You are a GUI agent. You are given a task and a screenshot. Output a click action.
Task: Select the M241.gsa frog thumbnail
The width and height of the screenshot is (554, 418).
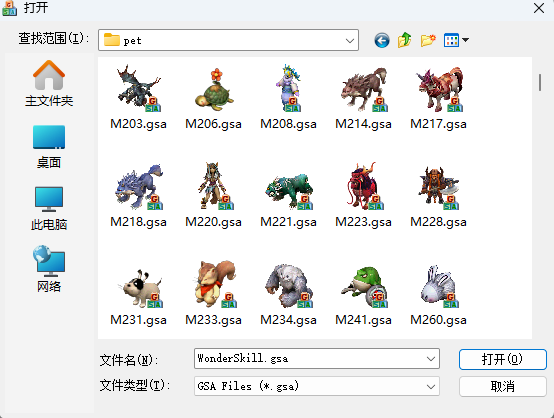[x=363, y=287]
